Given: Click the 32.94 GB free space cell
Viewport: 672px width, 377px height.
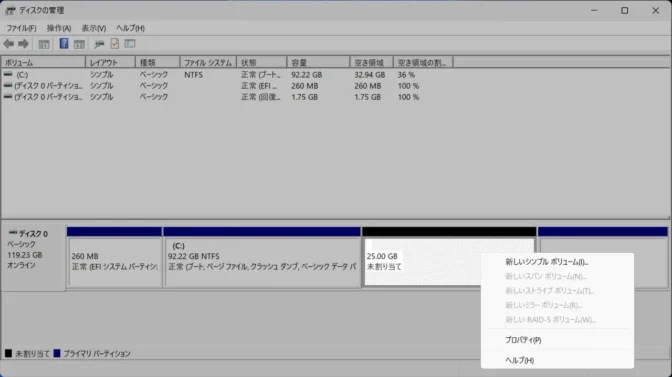Looking at the screenshot, I should click(x=370, y=75).
